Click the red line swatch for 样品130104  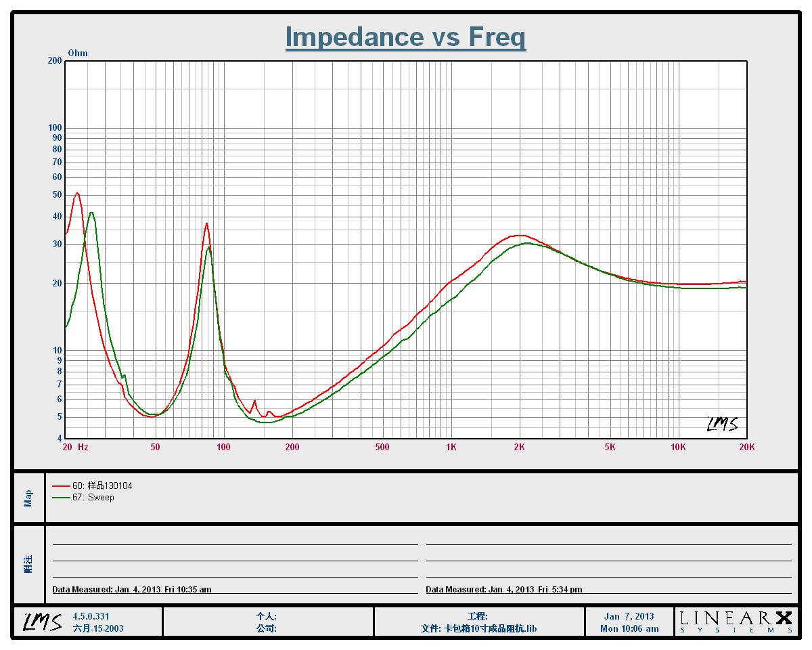tap(61, 485)
